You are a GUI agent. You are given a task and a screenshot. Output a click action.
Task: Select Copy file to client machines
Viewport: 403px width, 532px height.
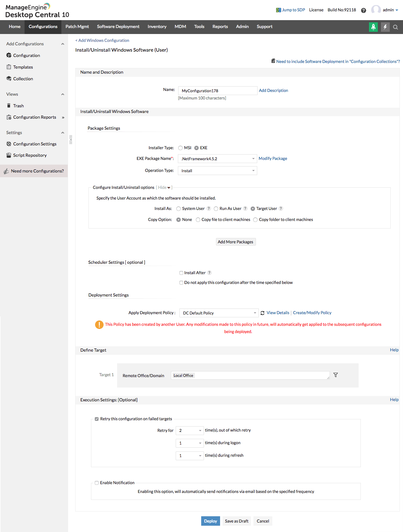tap(198, 220)
